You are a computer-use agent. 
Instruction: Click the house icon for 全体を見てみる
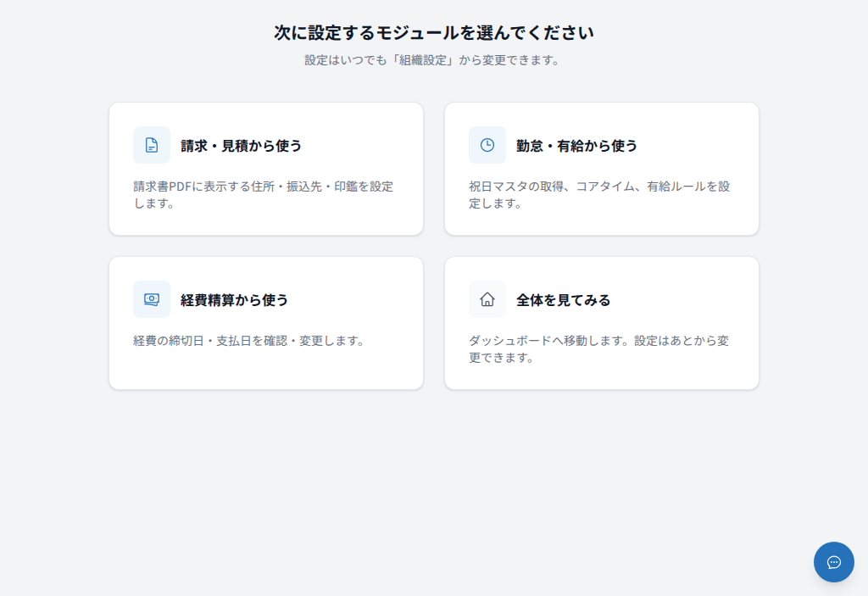point(487,299)
